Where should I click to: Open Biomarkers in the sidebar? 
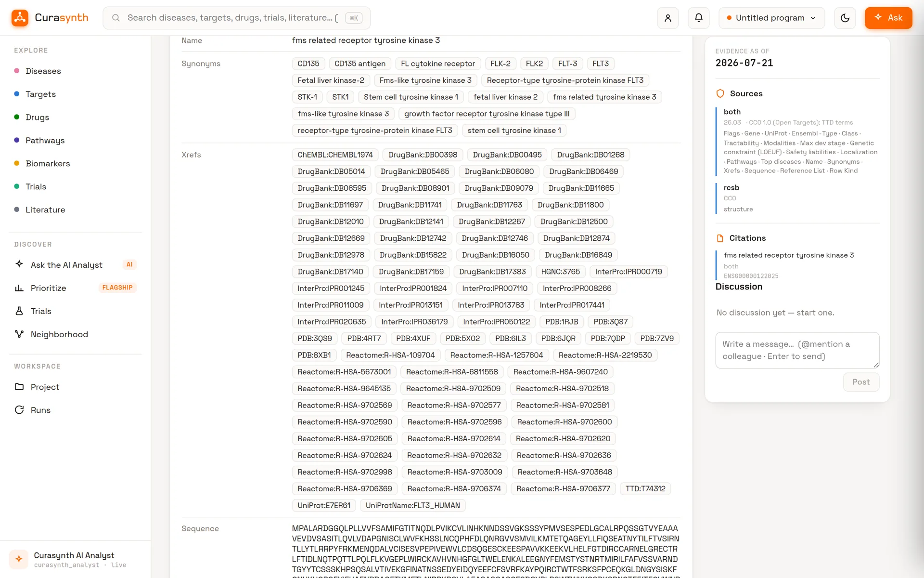[48, 163]
